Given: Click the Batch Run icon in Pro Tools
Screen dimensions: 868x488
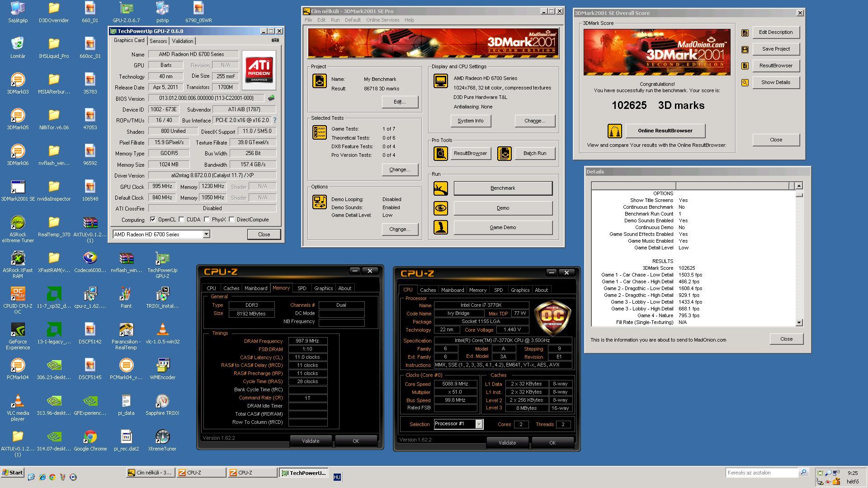Looking at the screenshot, I should click(x=505, y=154).
